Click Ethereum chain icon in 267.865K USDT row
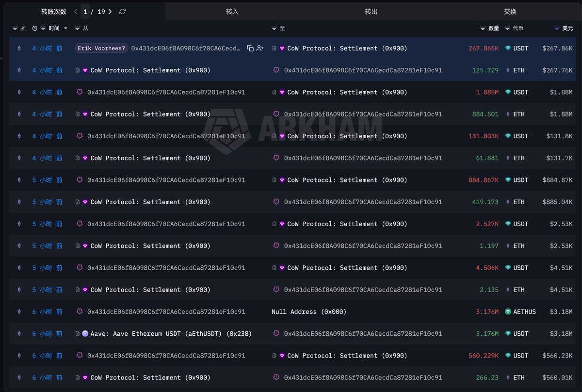The width and height of the screenshot is (582, 392). point(19,48)
